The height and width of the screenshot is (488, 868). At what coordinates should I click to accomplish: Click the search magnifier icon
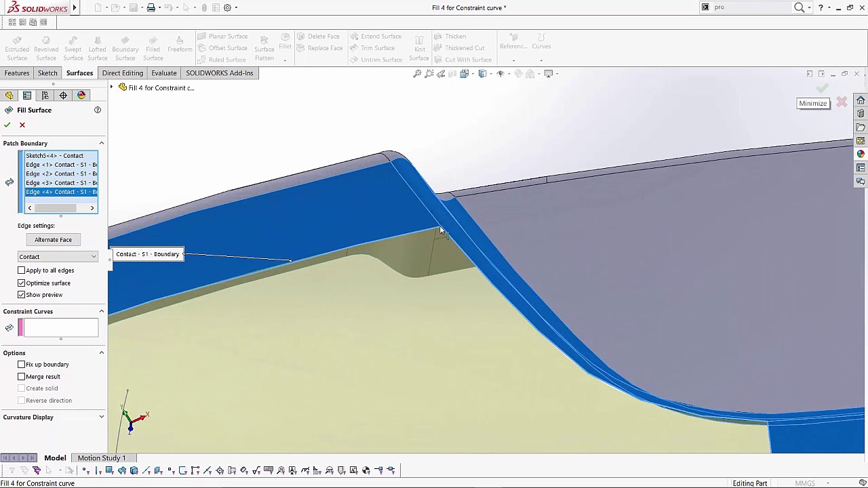[x=800, y=7]
